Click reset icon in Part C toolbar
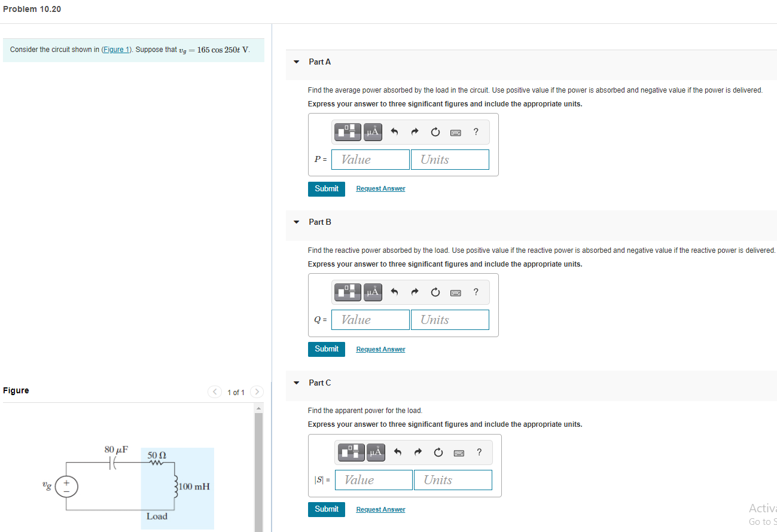 (438, 452)
